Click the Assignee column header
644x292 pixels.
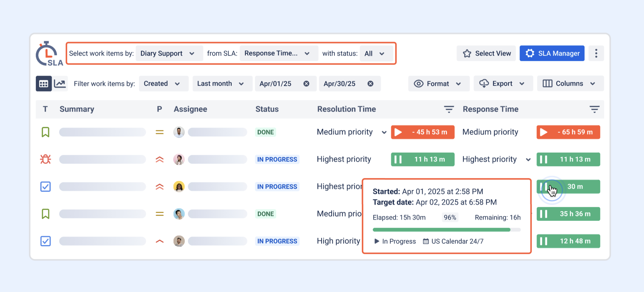(191, 109)
